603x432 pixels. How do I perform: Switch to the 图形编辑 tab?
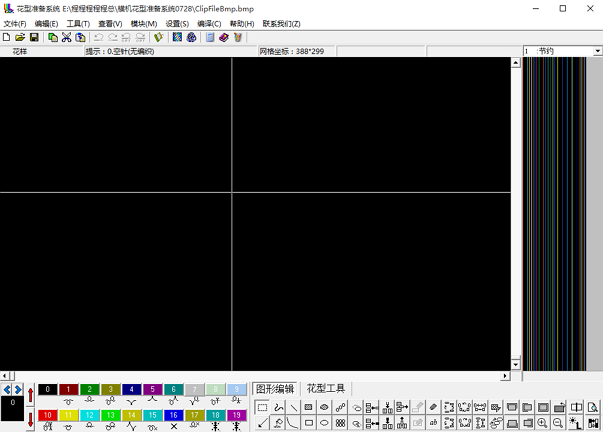click(275, 389)
